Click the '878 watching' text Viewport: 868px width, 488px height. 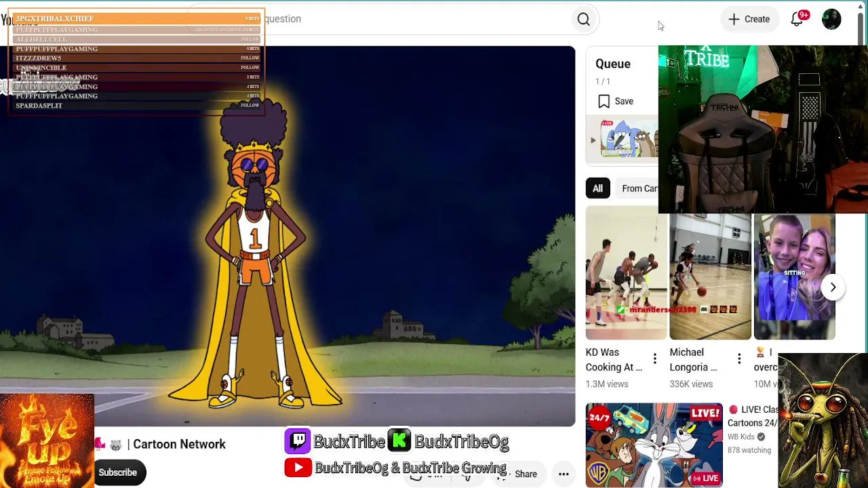click(x=749, y=450)
